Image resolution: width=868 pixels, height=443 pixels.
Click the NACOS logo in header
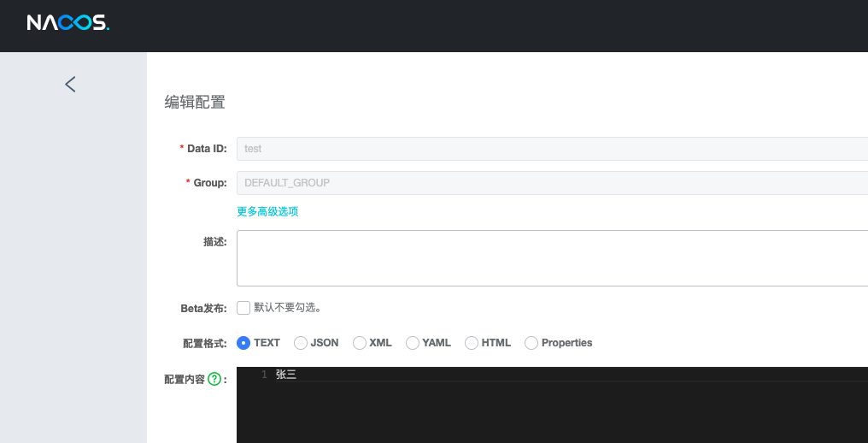tap(68, 23)
